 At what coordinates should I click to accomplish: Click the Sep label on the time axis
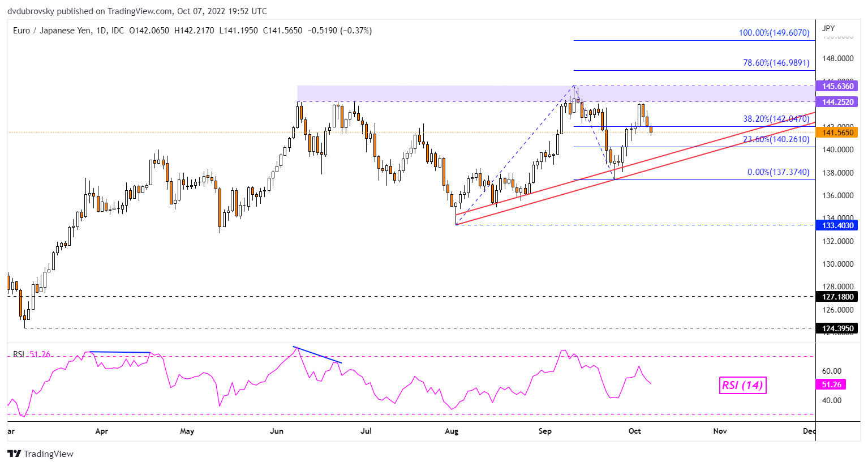[x=545, y=431]
